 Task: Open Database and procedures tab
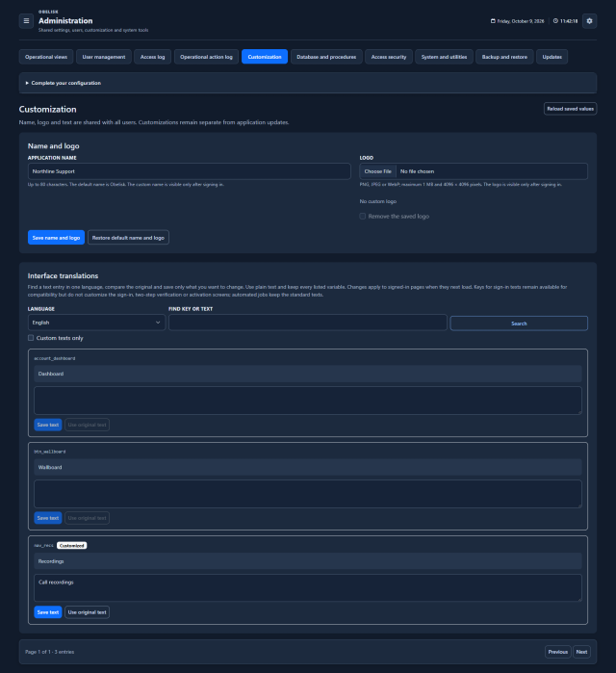pos(326,57)
